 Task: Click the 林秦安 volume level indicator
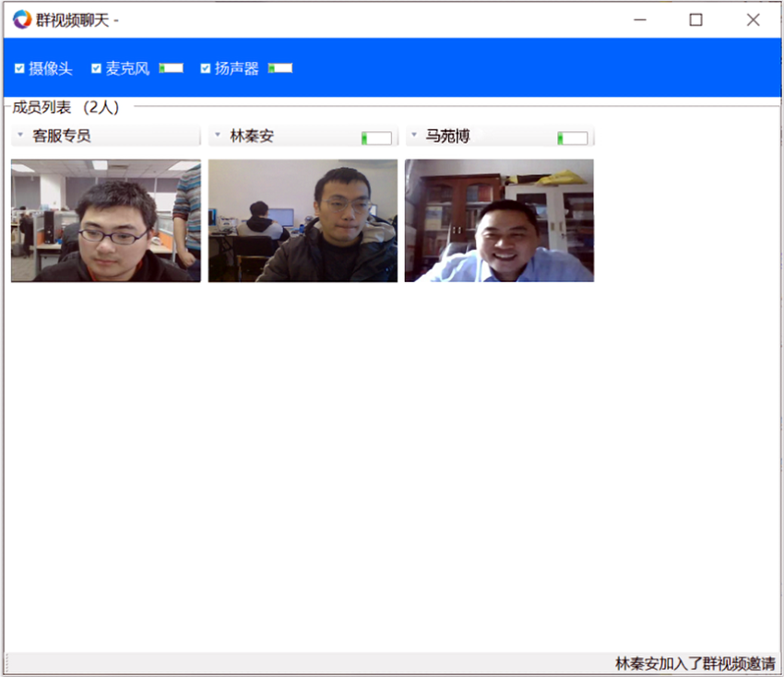(x=376, y=138)
